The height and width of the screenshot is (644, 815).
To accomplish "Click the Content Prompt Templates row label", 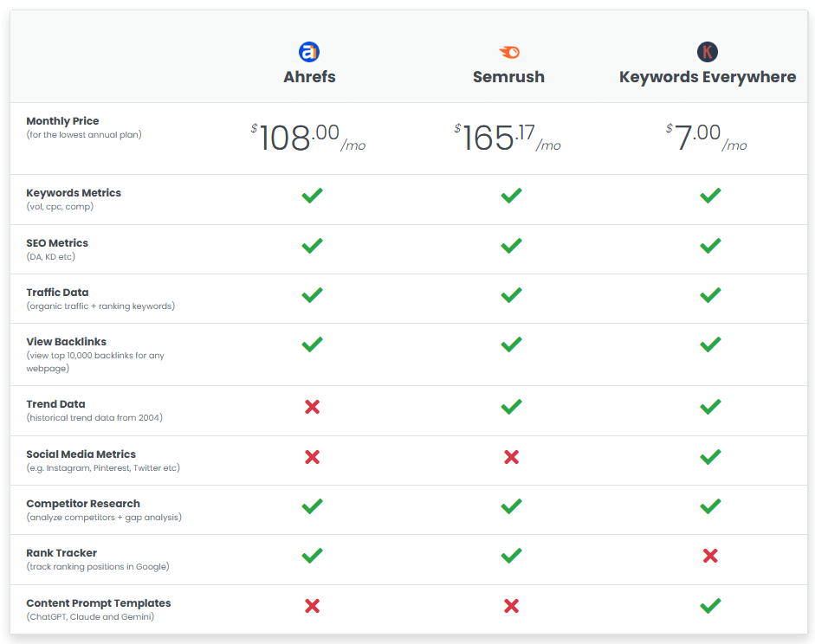I will pos(98,603).
